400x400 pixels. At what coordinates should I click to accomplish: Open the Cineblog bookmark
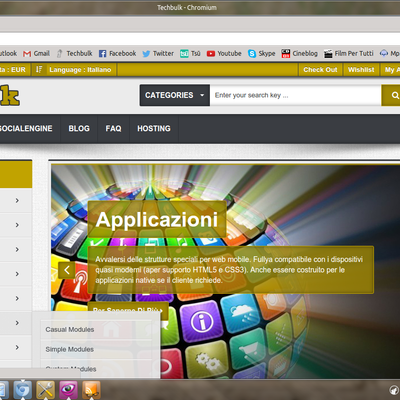(x=299, y=53)
